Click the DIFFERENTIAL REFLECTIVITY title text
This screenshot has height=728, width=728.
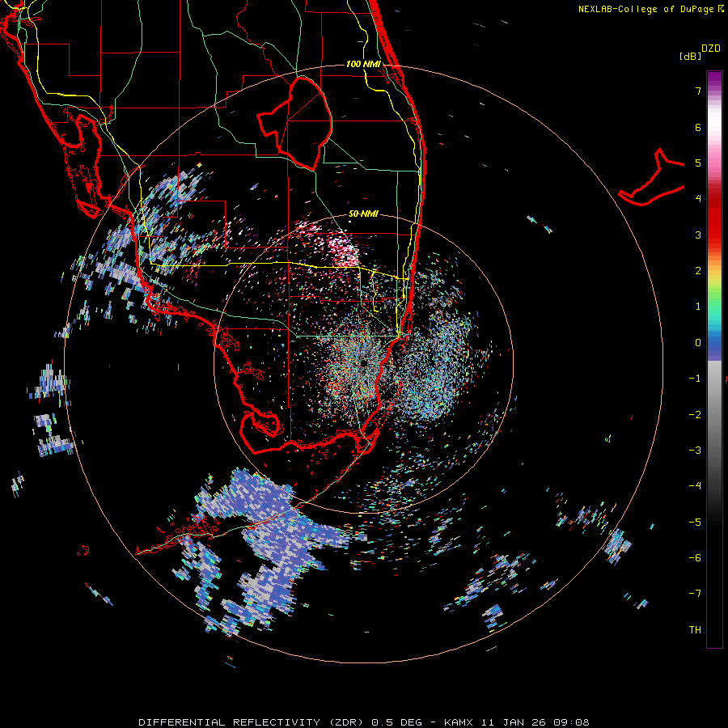pyautogui.click(x=230, y=722)
